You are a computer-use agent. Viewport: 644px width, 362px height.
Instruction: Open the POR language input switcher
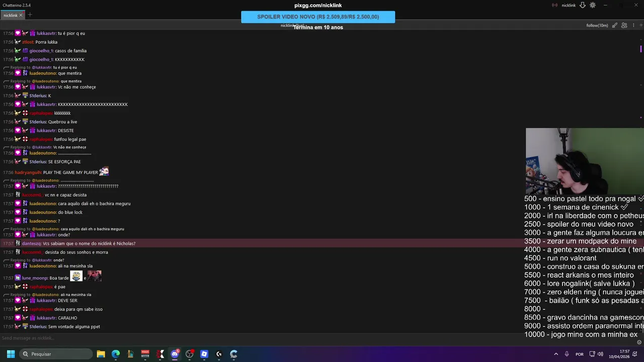pyautogui.click(x=580, y=354)
